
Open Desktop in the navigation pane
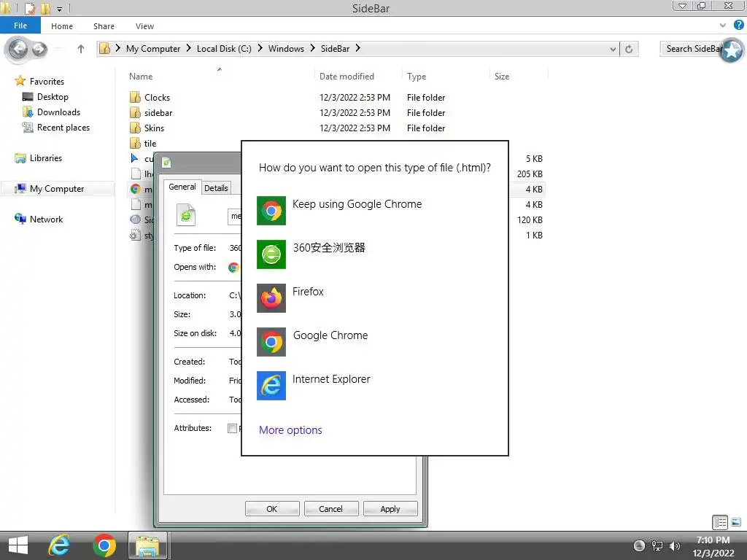pos(53,97)
